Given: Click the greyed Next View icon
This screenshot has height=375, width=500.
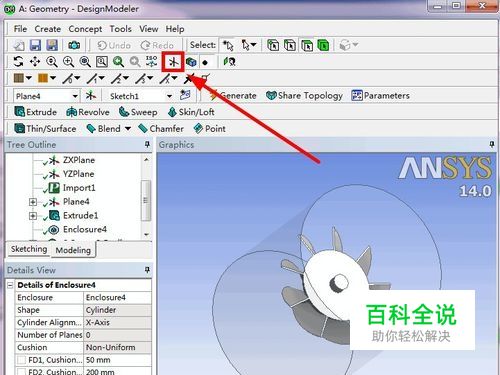Looking at the screenshot, I should [135, 62].
